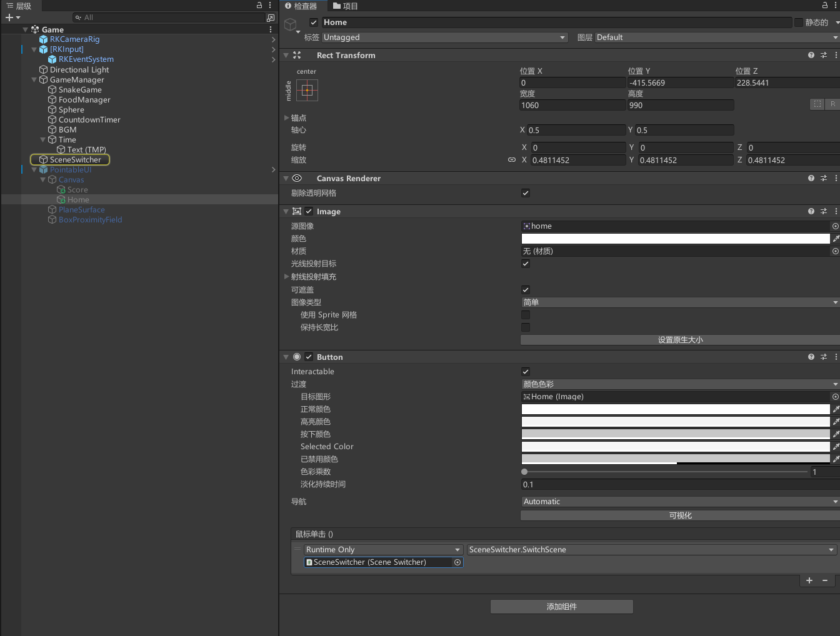Open search-by-type icon beside Hierarchy search
The height and width of the screenshot is (636, 840).
[271, 17]
